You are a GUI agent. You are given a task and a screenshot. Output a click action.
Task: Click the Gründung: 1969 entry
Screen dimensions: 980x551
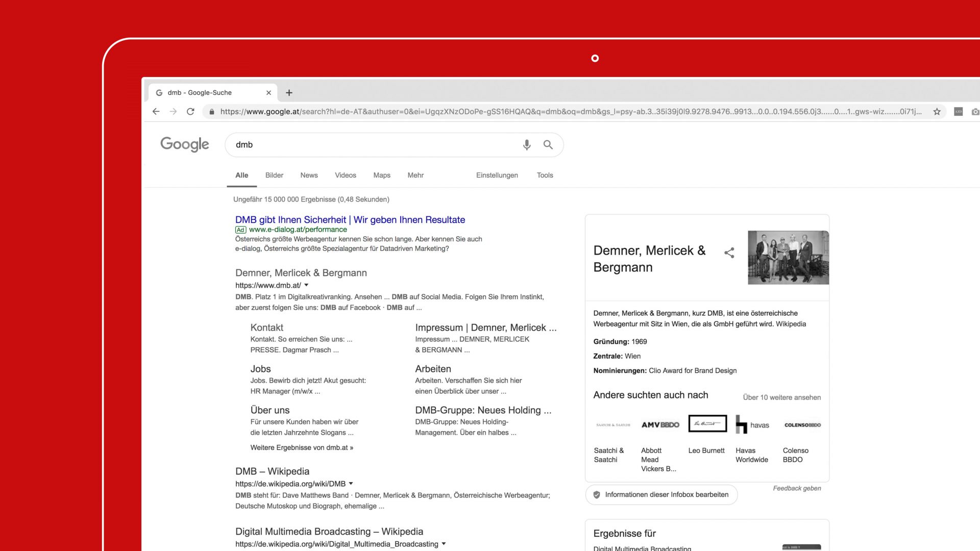[x=620, y=342]
